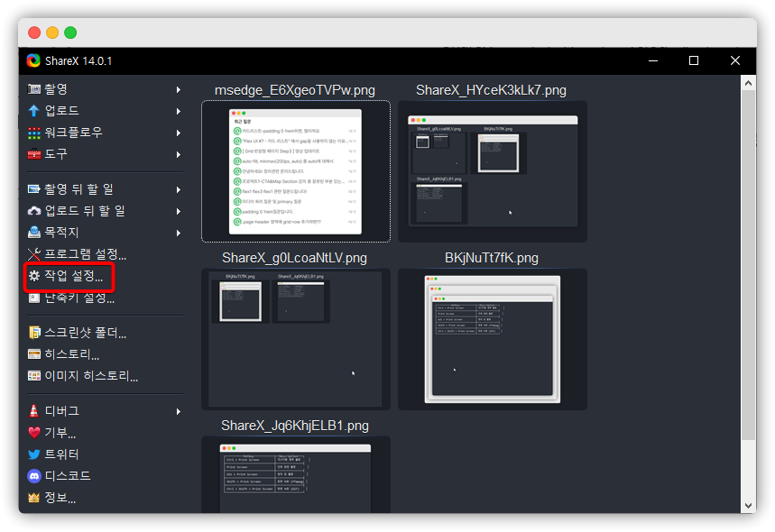Expand the 업로드 submenu arrow
Screen dimensions: 775x532
point(179,112)
